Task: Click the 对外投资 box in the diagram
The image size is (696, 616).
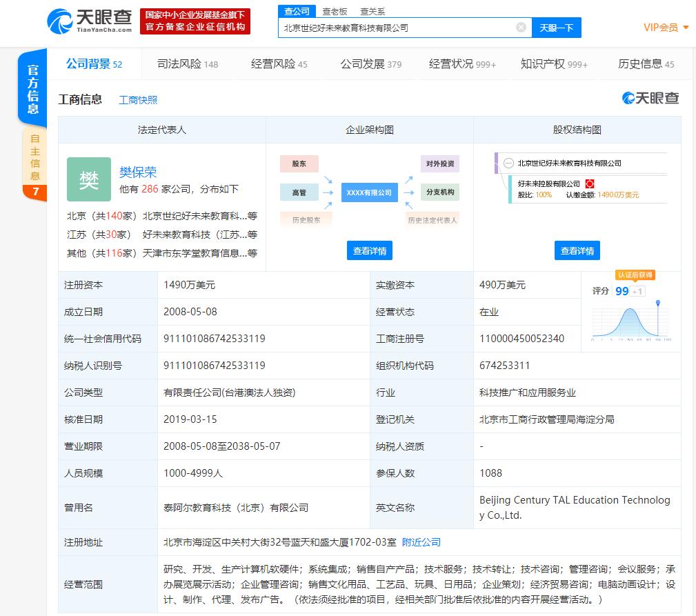Action: tap(440, 163)
